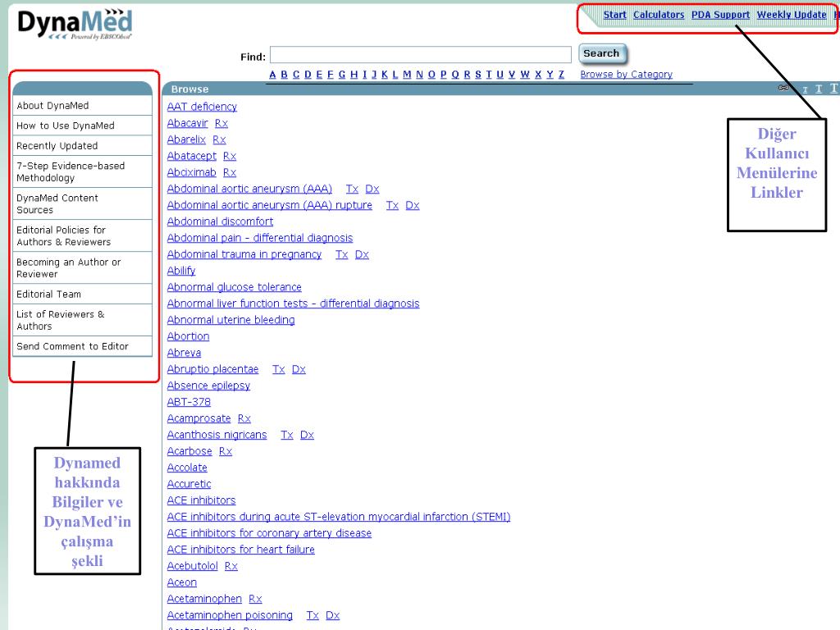Open How to Use DynaMed sidebar item
The width and height of the screenshot is (840, 630).
83,126
